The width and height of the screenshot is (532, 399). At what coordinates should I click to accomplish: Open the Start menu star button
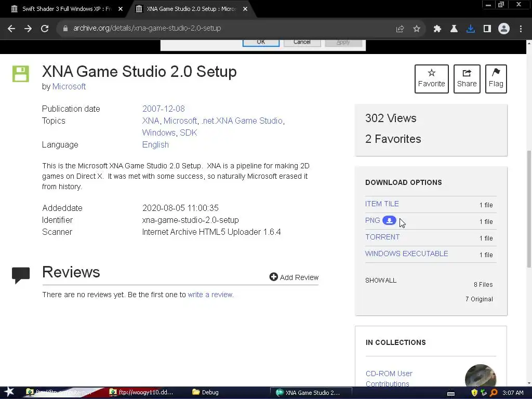[9, 392]
